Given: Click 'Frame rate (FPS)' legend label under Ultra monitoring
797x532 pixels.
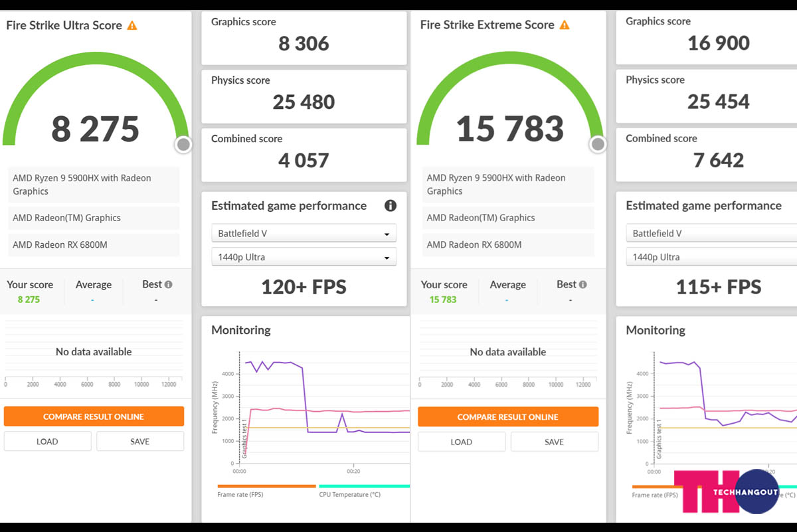Looking at the screenshot, I should click(x=242, y=495).
